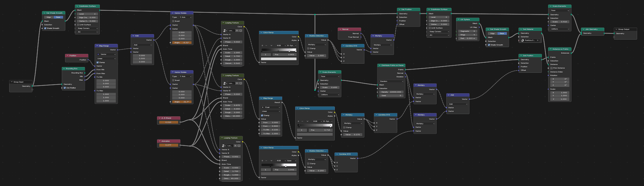The height and width of the screenshot is (186, 644).
Task: Click the To Max 1.000 field in float Map Range
Action: pyautogui.click(x=270, y=134)
